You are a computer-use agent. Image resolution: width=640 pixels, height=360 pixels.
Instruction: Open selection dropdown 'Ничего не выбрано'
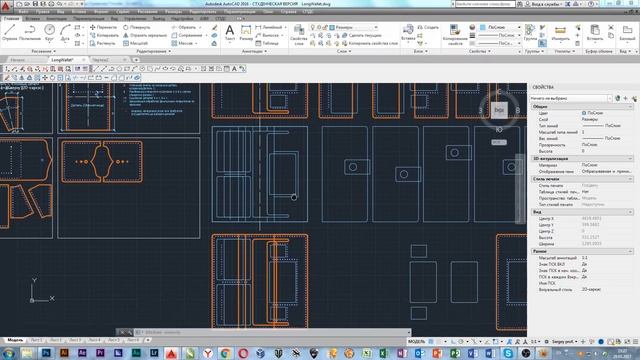click(571, 98)
